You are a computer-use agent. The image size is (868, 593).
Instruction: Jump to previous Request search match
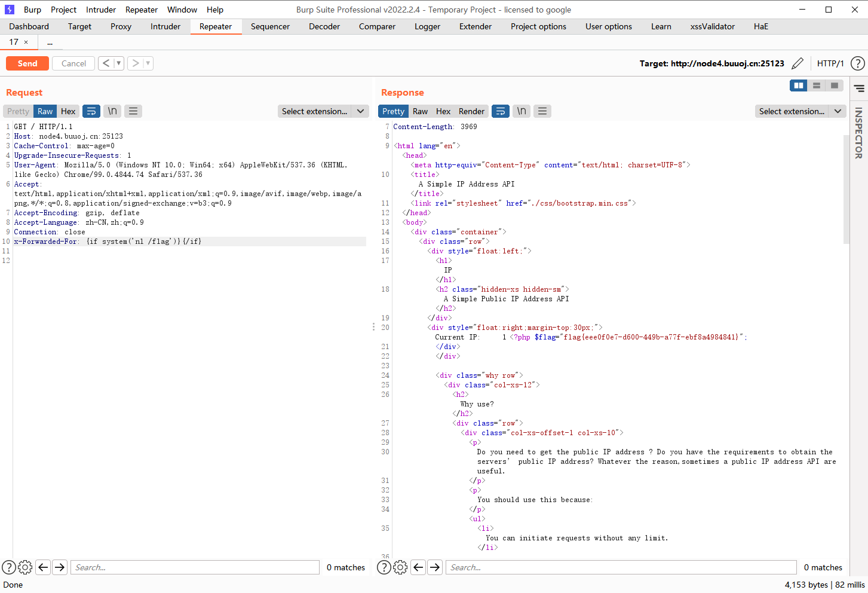pyautogui.click(x=43, y=567)
